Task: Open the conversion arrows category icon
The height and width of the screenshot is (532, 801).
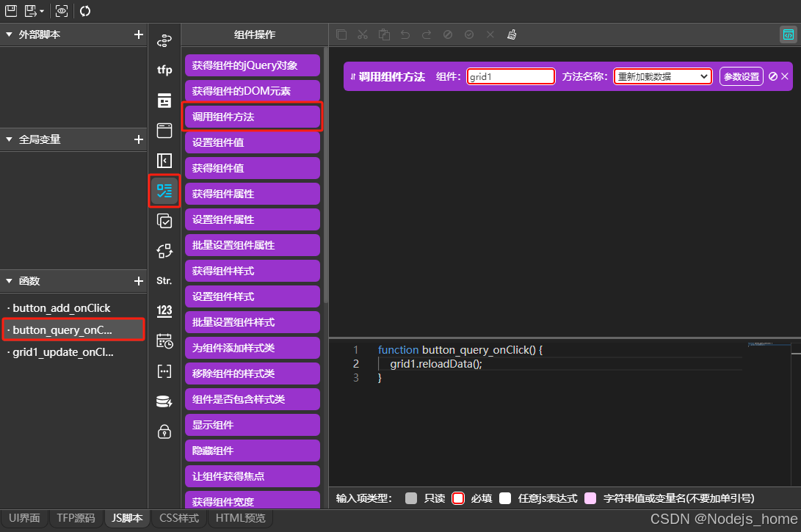Action: tap(164, 251)
